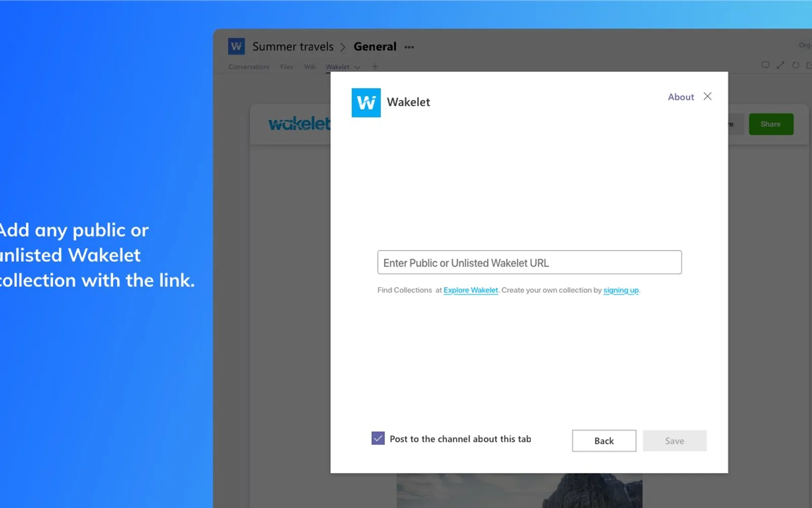The height and width of the screenshot is (508, 812).
Task: Switch to the Wiki tab
Action: pos(310,67)
